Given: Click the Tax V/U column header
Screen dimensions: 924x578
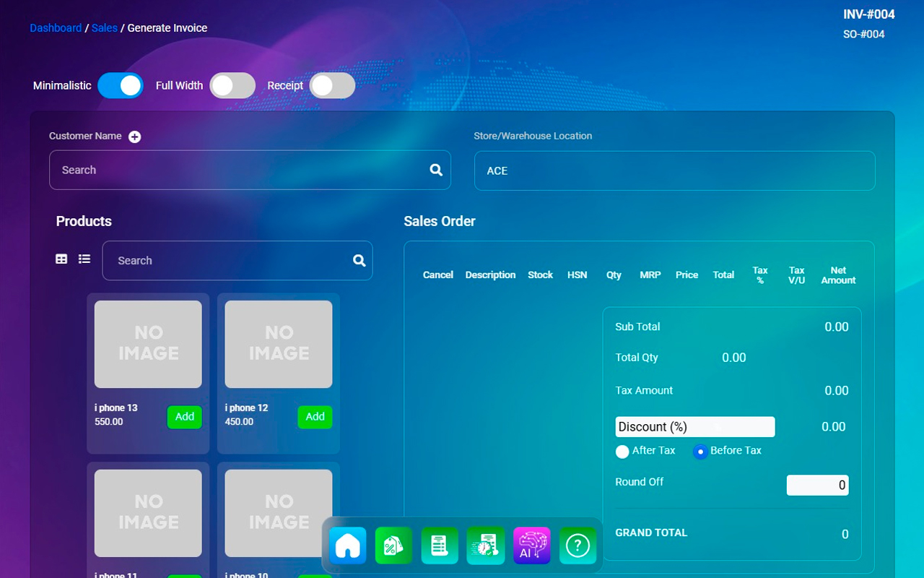Looking at the screenshot, I should 797,275.
